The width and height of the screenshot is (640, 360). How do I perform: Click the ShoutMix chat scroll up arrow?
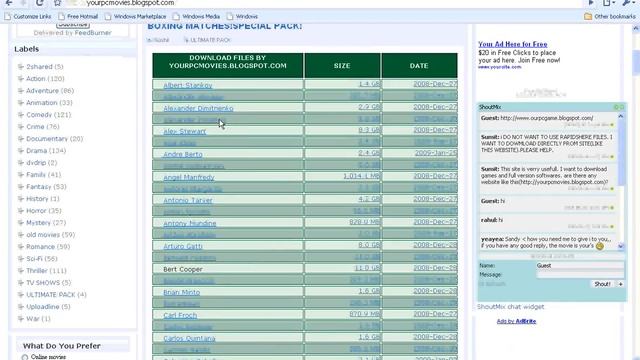(x=621, y=116)
